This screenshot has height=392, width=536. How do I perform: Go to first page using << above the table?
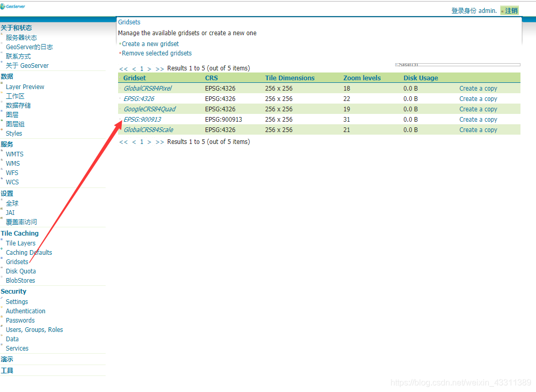point(123,69)
